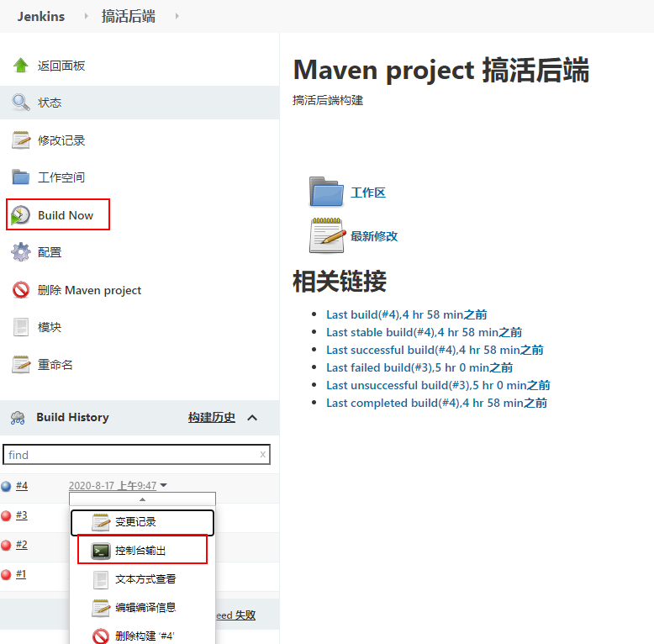Click the document icon beside 模块

click(x=21, y=327)
